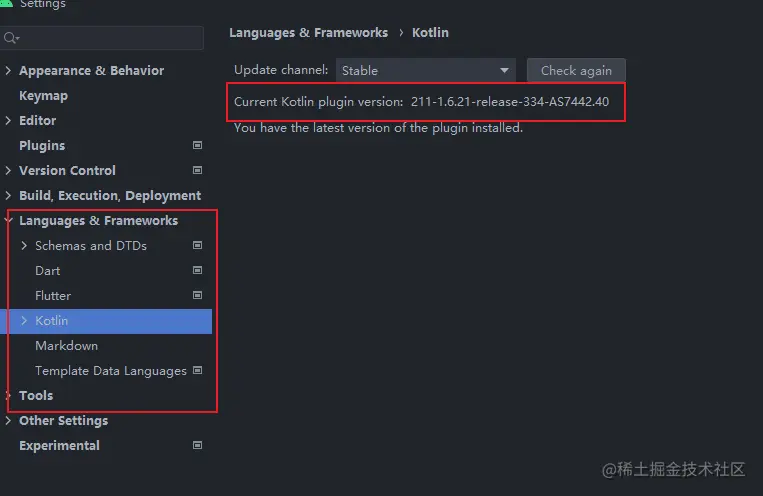
Task: Select Flutter settings
Action: click(53, 295)
